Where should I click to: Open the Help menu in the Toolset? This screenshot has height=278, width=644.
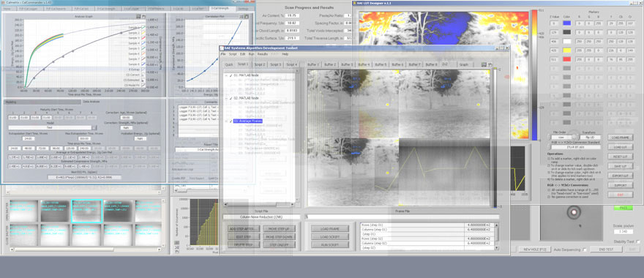tap(285, 54)
